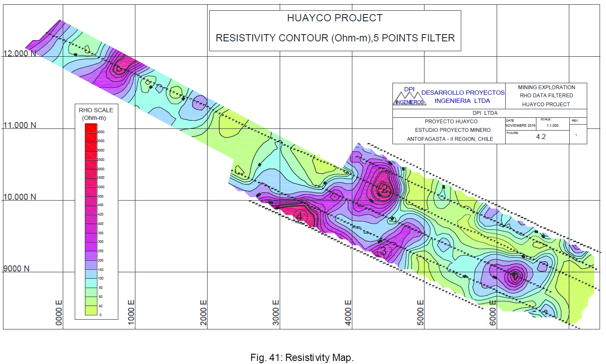Image resolution: width=606 pixels, height=364 pixels.
Task: Click the 'NOVIEMBRE 2016' date value
Action: (520, 126)
